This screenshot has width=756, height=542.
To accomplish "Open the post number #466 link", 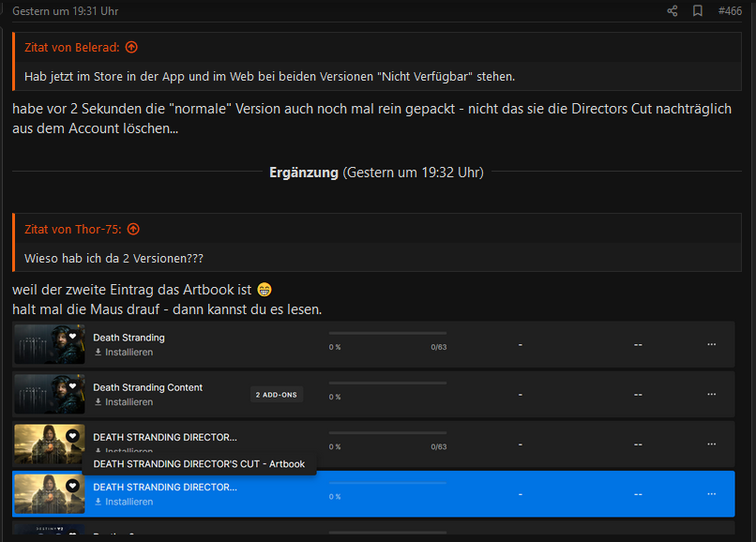I will [730, 11].
